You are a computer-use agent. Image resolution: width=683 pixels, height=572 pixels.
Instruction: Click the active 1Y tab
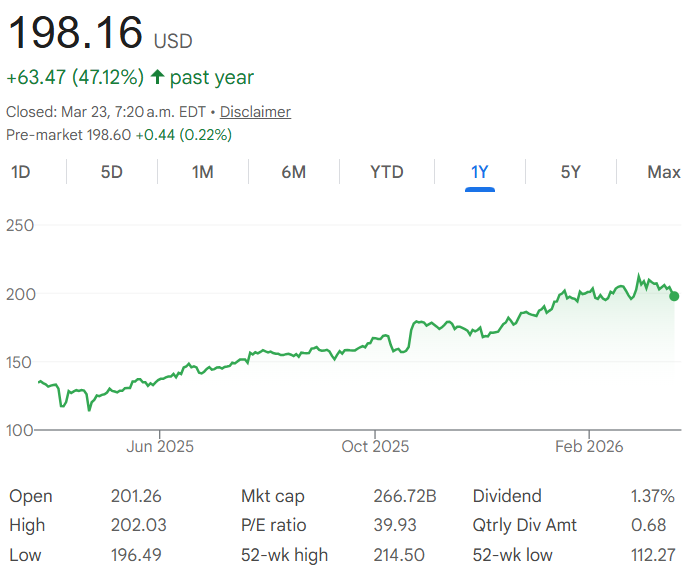(480, 172)
